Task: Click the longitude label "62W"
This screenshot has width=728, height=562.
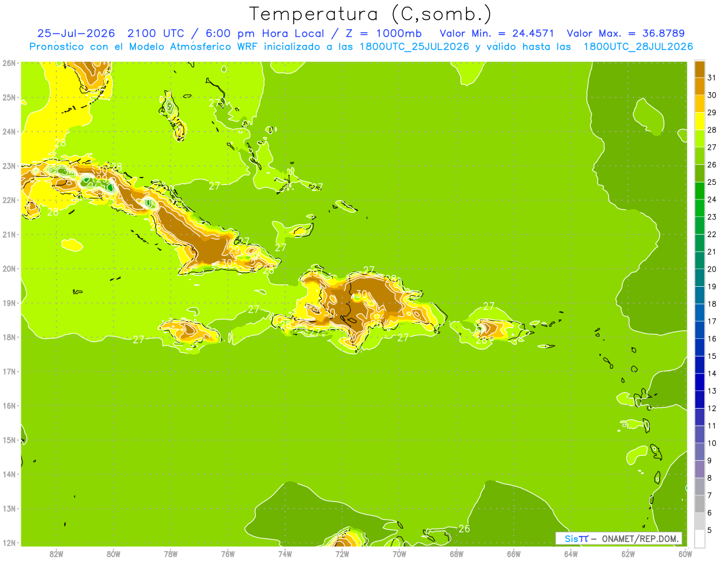Action: [628, 554]
